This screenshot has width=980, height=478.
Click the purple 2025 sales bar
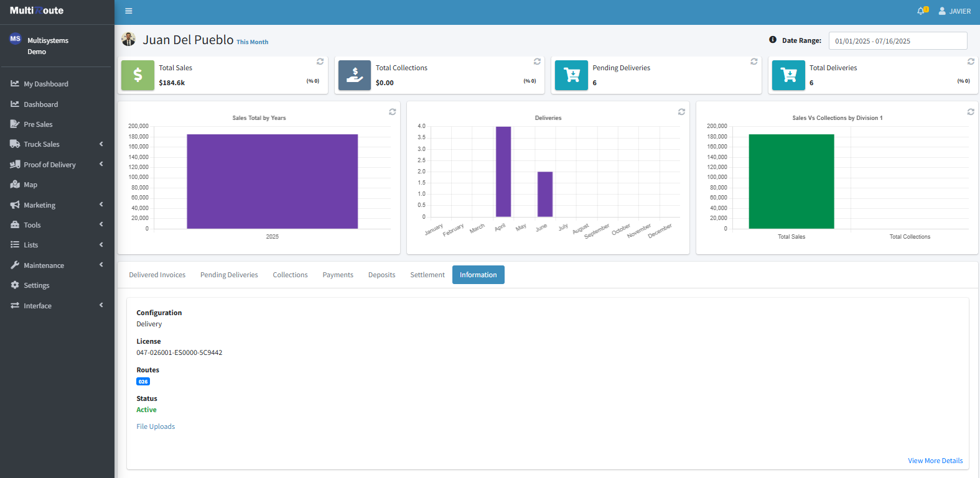tap(272, 182)
